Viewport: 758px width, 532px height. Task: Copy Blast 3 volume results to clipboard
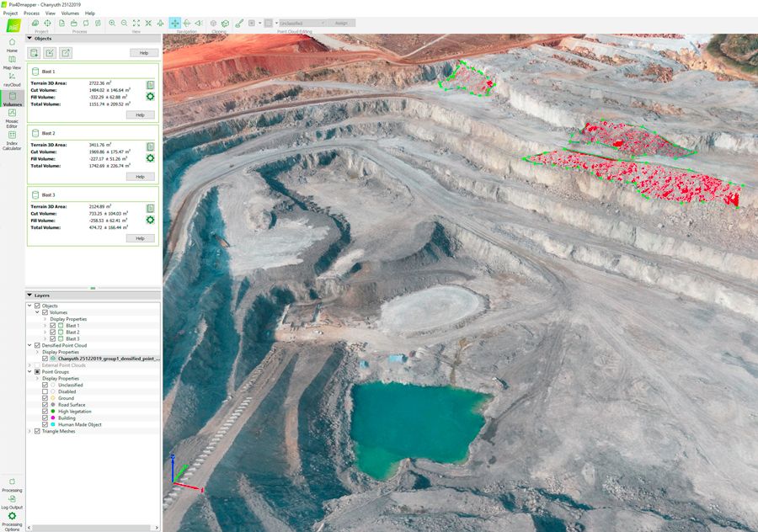pos(151,208)
